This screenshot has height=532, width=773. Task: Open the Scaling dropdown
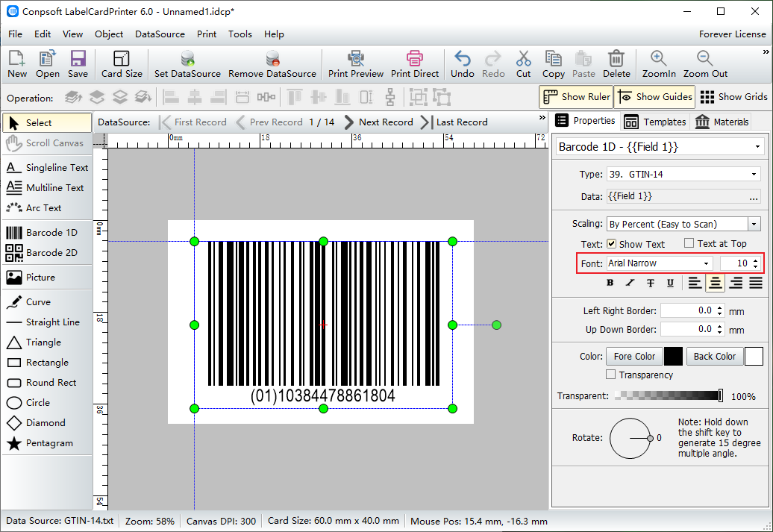coord(754,225)
